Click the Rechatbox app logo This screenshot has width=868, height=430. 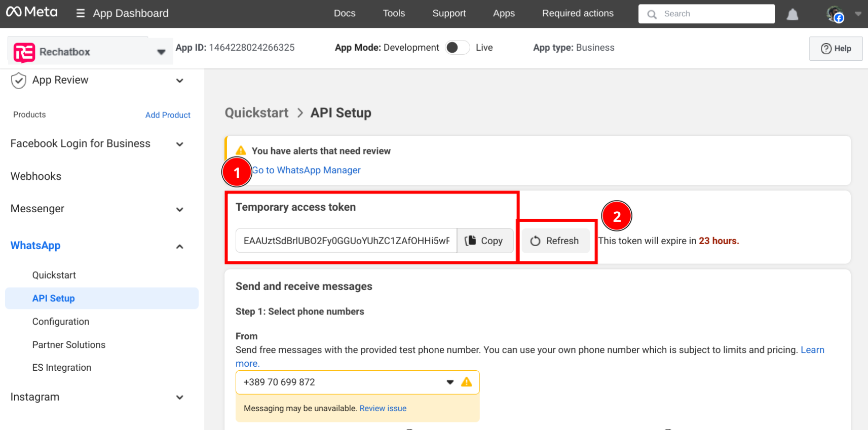pos(24,52)
